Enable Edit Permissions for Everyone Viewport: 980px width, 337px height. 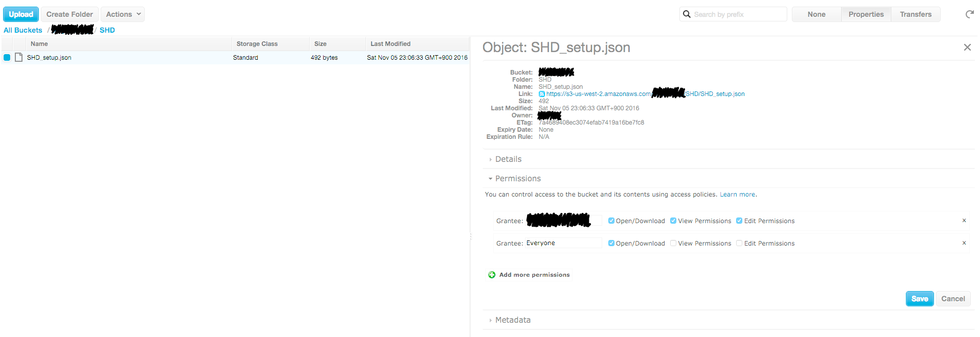click(739, 243)
